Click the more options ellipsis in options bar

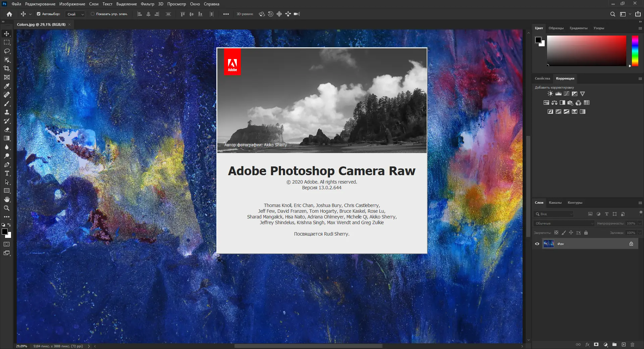(x=226, y=14)
